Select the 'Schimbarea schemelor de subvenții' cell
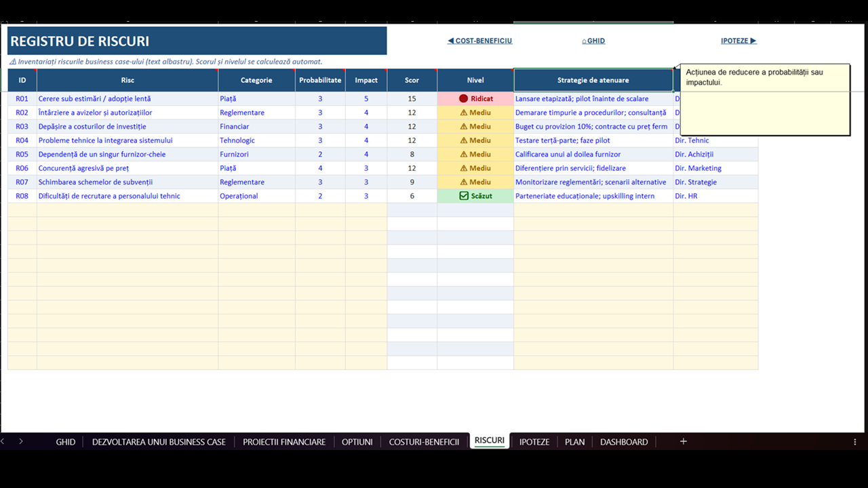Viewport: 868px width, 488px height. tap(127, 182)
